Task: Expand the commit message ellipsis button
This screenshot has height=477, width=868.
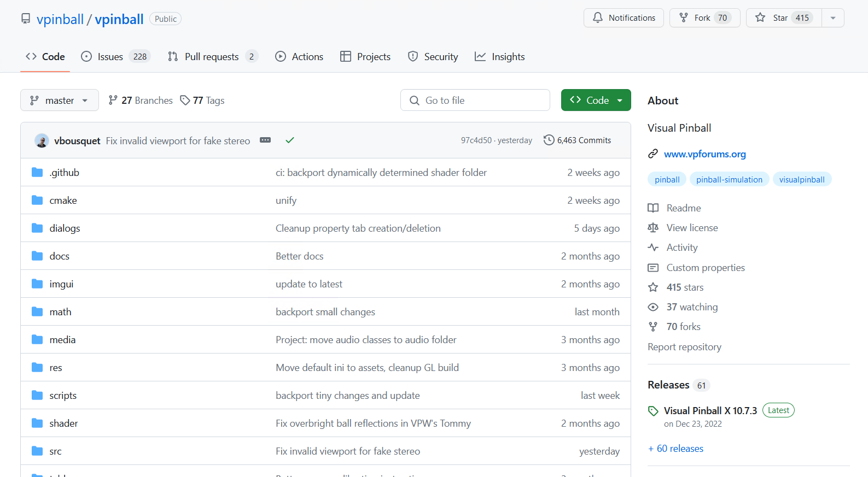Action: [x=265, y=140]
